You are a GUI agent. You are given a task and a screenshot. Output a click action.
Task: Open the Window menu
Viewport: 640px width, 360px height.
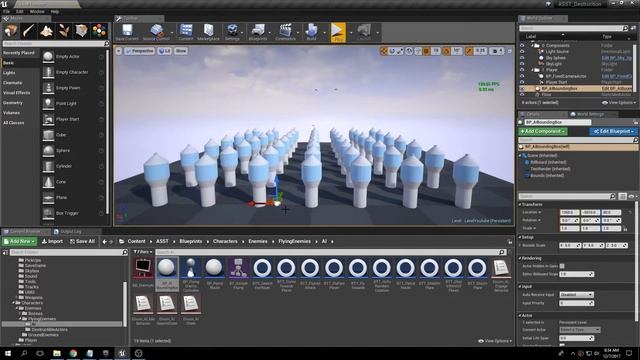coord(37,12)
